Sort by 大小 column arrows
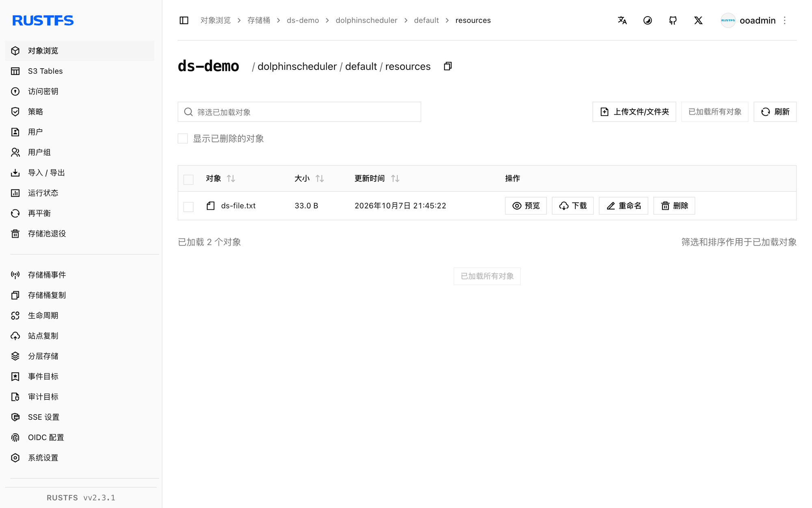 point(320,178)
